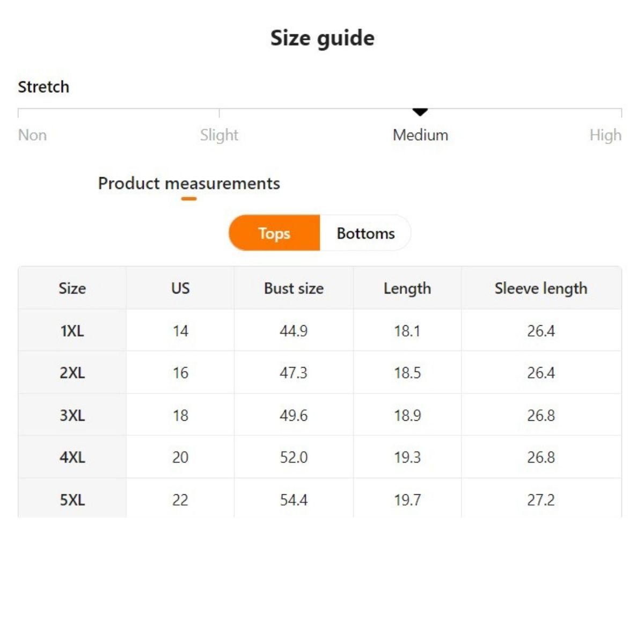The image size is (644, 644).
Task: Click the Medium stretch label
Action: pos(420,135)
